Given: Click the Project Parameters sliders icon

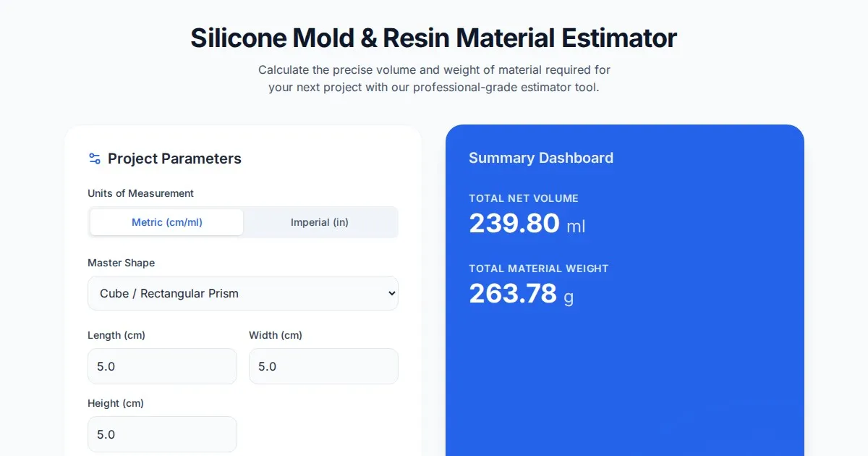Looking at the screenshot, I should (94, 159).
